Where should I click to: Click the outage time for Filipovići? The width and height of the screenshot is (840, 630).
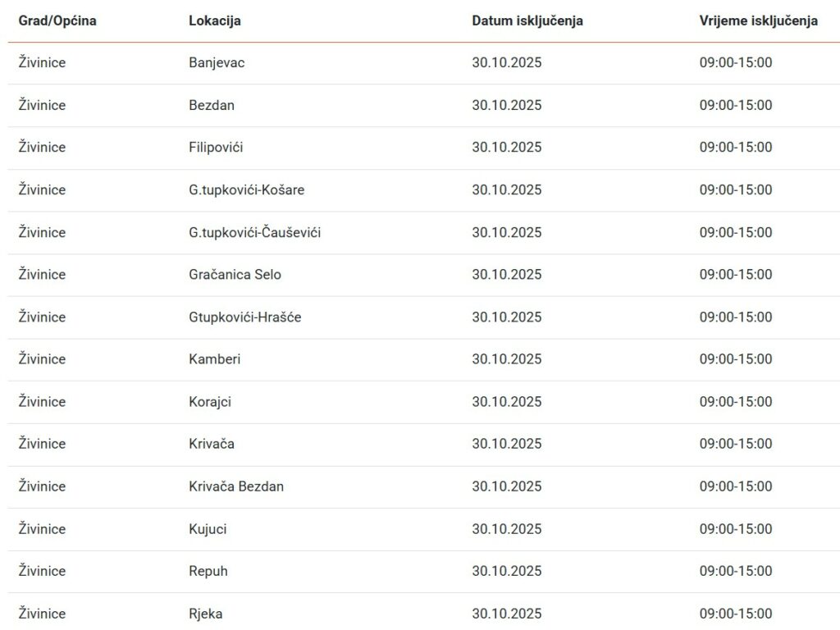(x=736, y=148)
